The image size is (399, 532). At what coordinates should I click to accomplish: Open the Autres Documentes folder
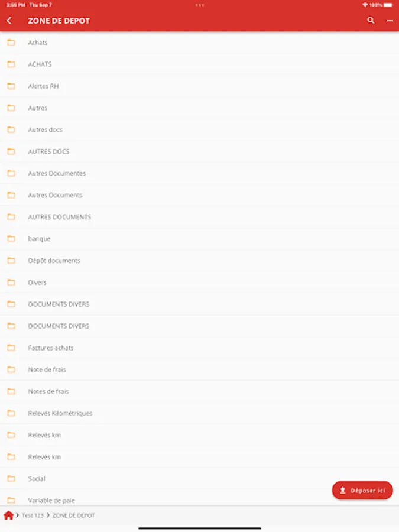200,173
